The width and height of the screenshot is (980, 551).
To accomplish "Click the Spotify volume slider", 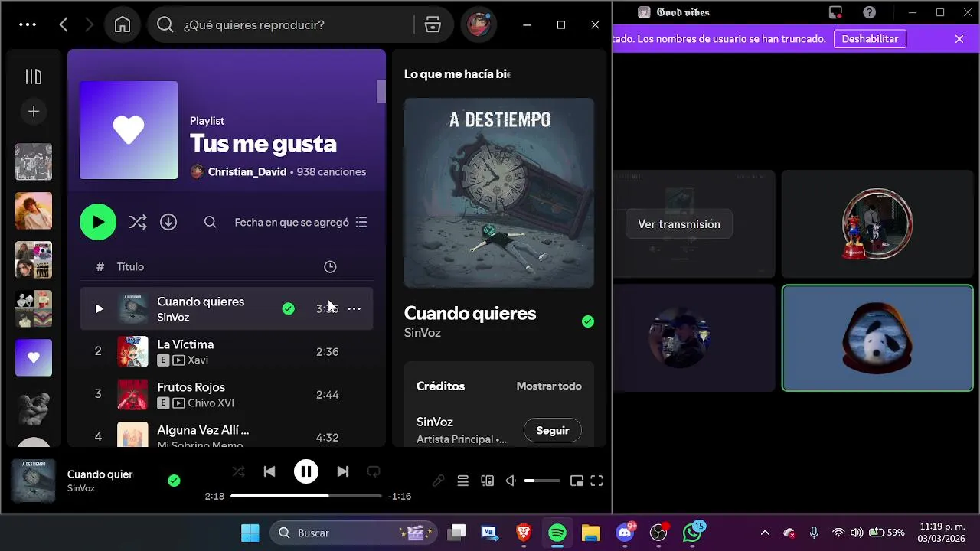I will pyautogui.click(x=542, y=481).
